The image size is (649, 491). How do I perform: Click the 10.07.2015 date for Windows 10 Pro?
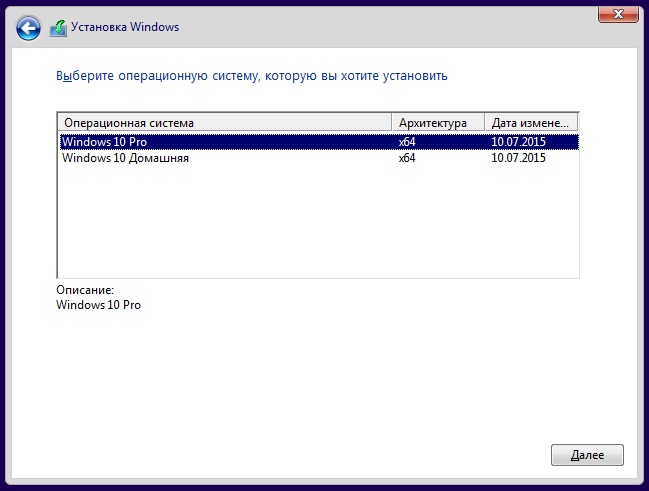pos(518,142)
